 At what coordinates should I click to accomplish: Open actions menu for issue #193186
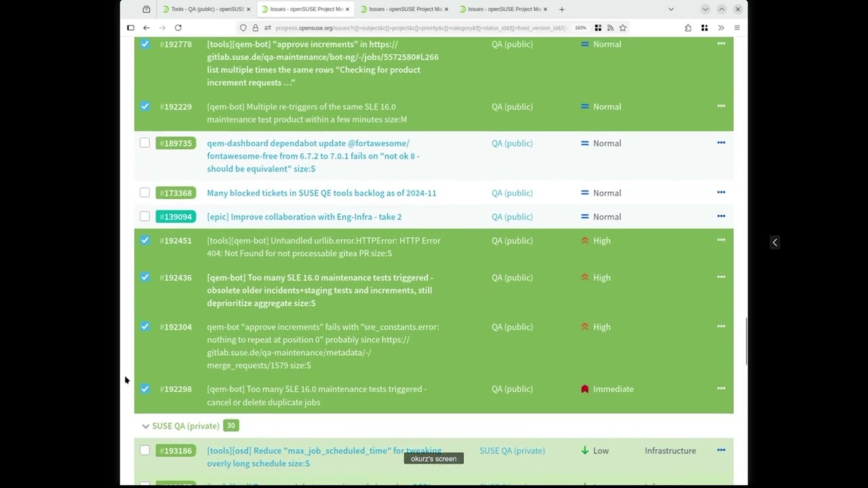point(721,450)
